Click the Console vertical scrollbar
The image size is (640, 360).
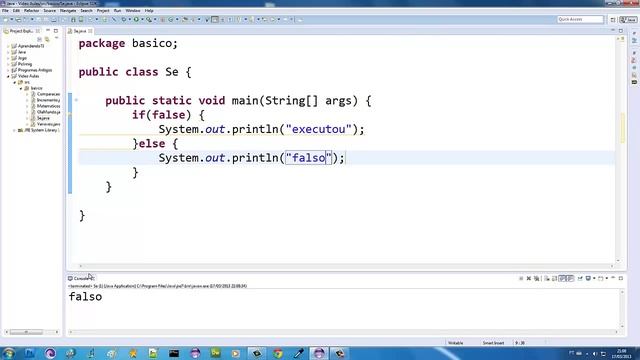[622, 309]
